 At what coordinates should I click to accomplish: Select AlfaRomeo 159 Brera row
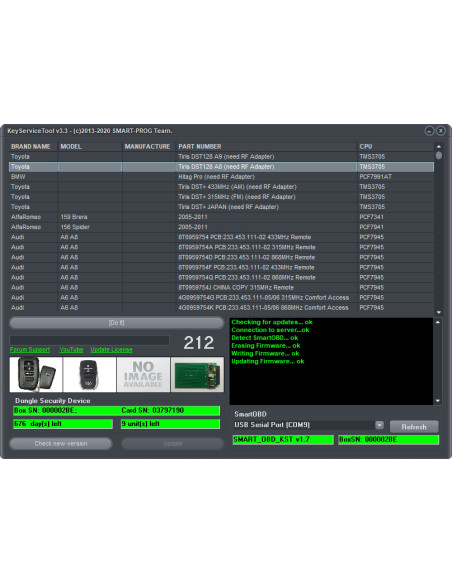pos(222,217)
